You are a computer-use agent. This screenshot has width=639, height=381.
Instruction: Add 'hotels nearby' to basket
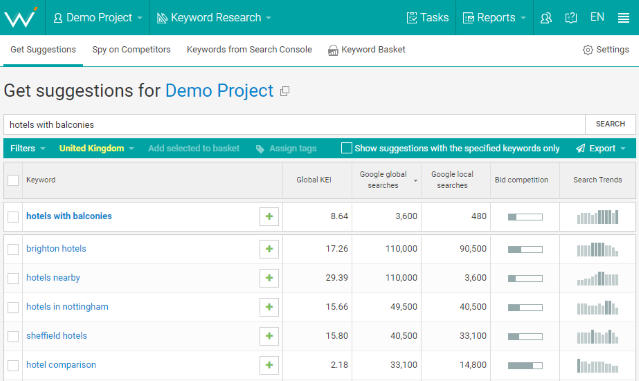269,278
